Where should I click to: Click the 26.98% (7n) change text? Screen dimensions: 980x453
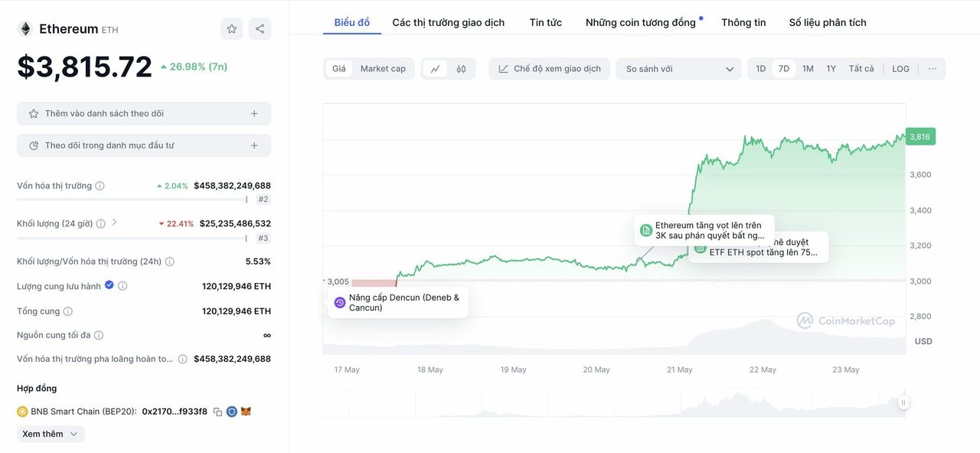point(194,67)
